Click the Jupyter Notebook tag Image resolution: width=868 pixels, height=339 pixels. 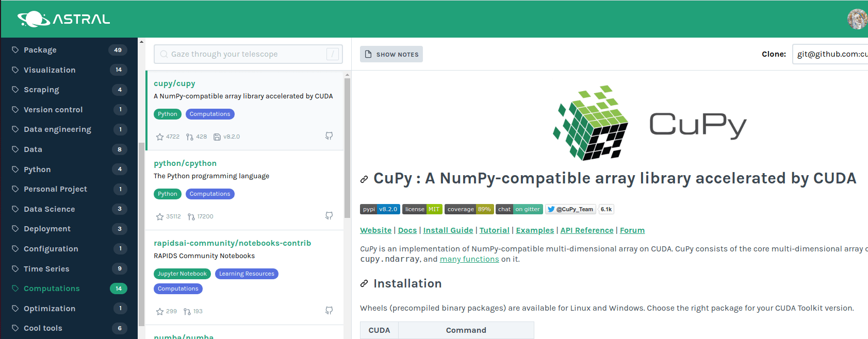(x=182, y=274)
